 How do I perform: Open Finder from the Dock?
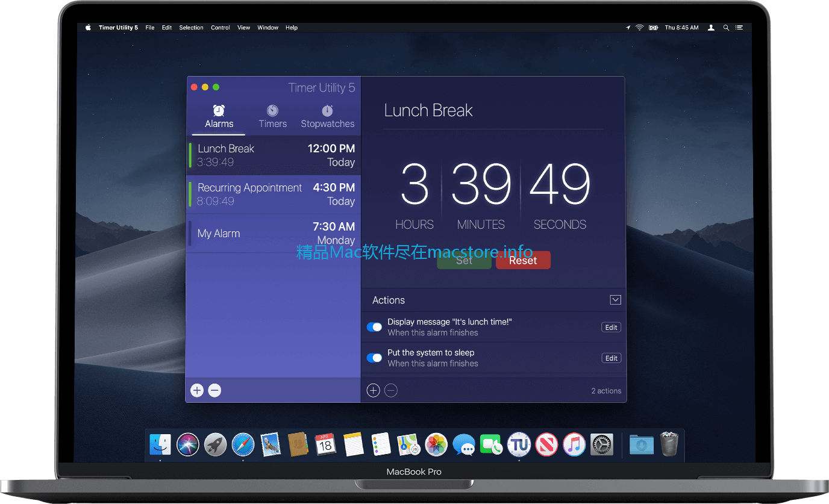[160, 444]
